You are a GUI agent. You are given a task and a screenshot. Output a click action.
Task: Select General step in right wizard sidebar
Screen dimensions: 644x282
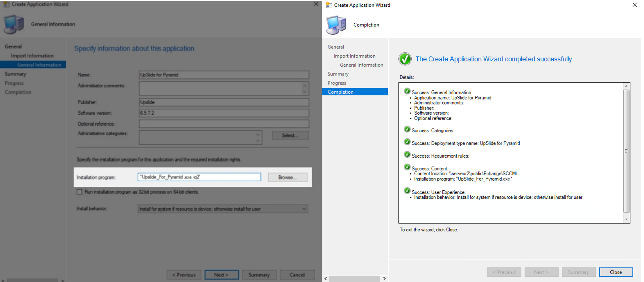336,47
